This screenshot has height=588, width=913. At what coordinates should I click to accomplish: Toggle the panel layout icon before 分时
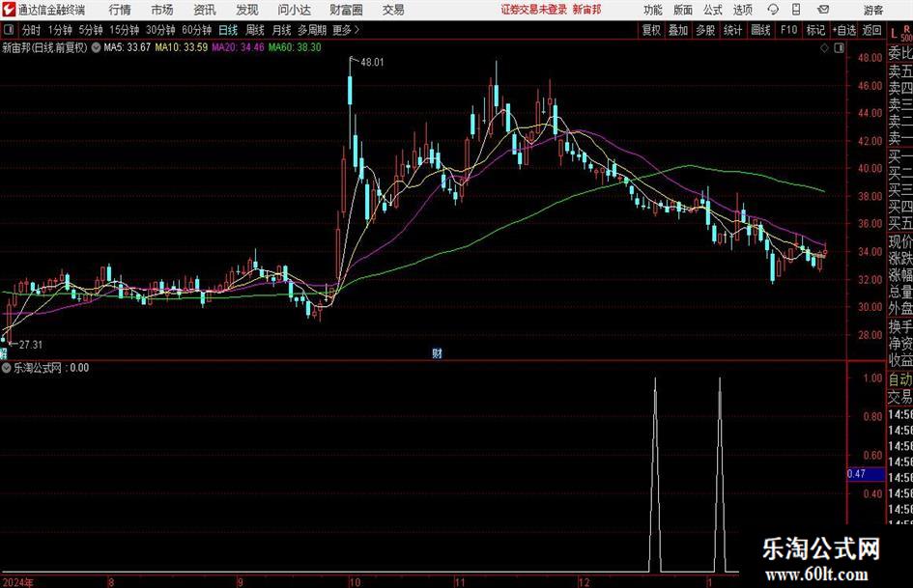click(9, 30)
